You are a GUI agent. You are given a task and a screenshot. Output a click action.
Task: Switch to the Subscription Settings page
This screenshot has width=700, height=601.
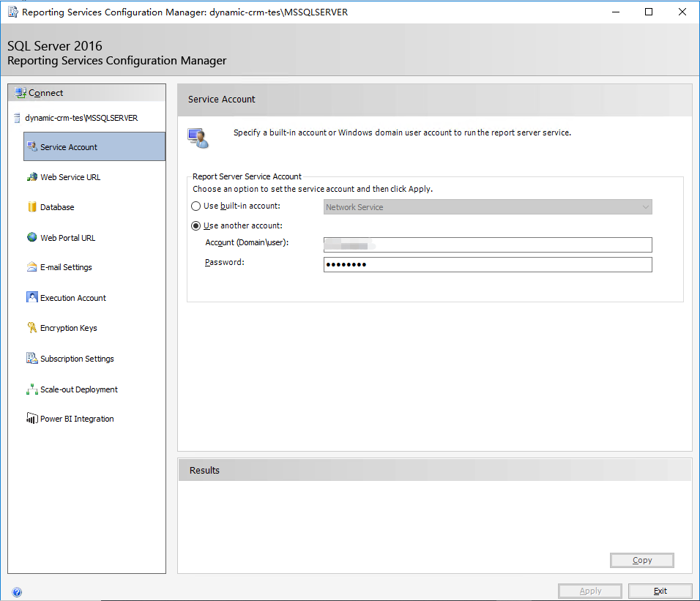point(77,359)
